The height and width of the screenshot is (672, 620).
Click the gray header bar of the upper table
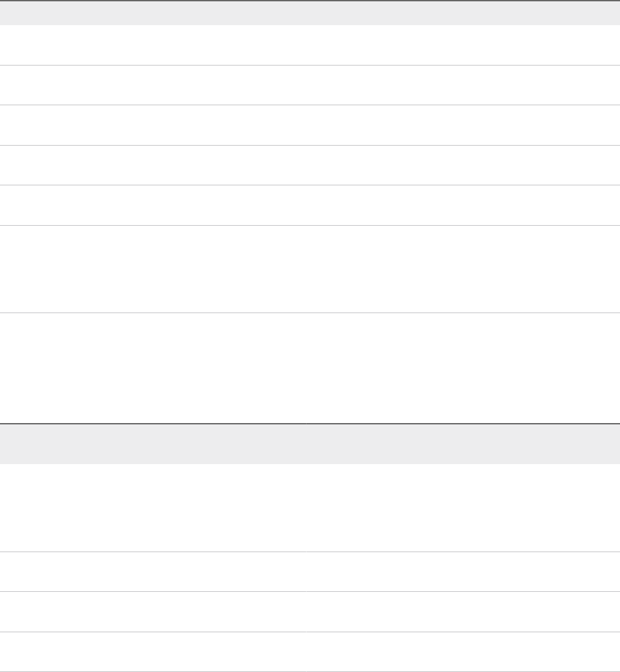(310, 13)
